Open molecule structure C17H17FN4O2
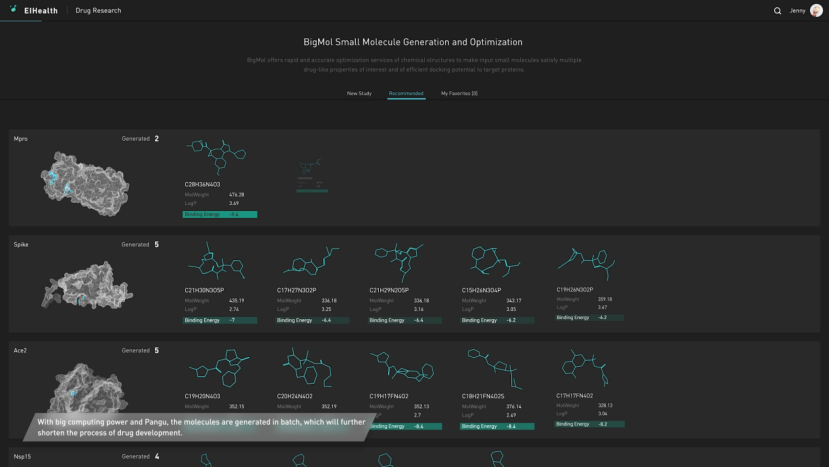The width and height of the screenshot is (830, 467). (585, 368)
